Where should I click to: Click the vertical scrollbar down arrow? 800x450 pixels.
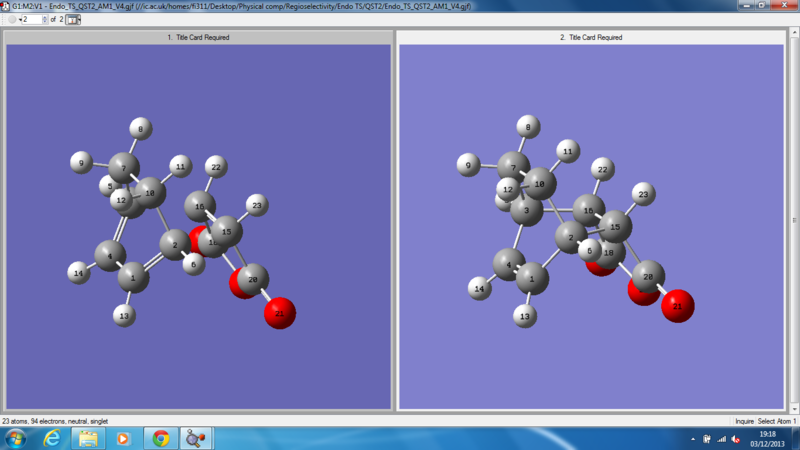[x=794, y=409]
